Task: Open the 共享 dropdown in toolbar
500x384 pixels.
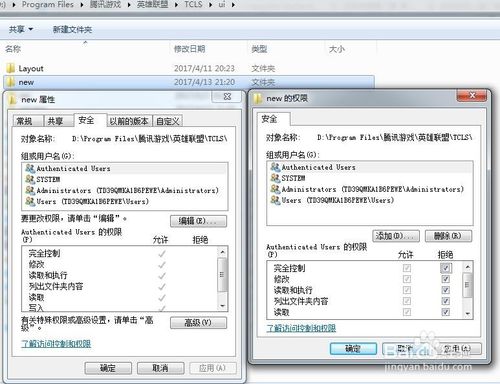Action: pyautogui.click(x=21, y=29)
